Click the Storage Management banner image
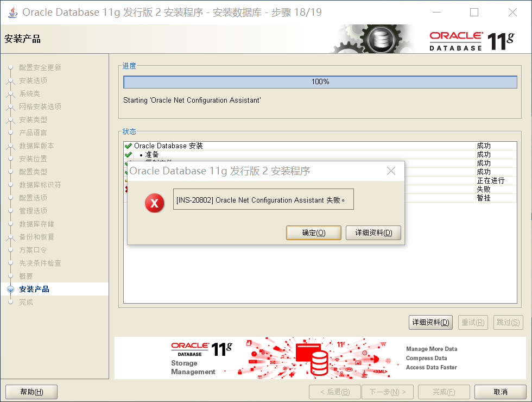The height and width of the screenshot is (402, 532). (320, 358)
